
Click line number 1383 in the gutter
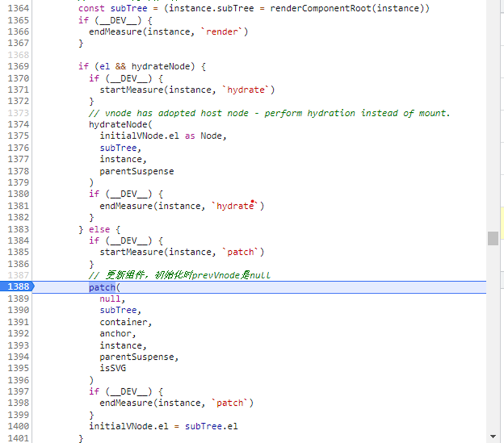point(18,229)
